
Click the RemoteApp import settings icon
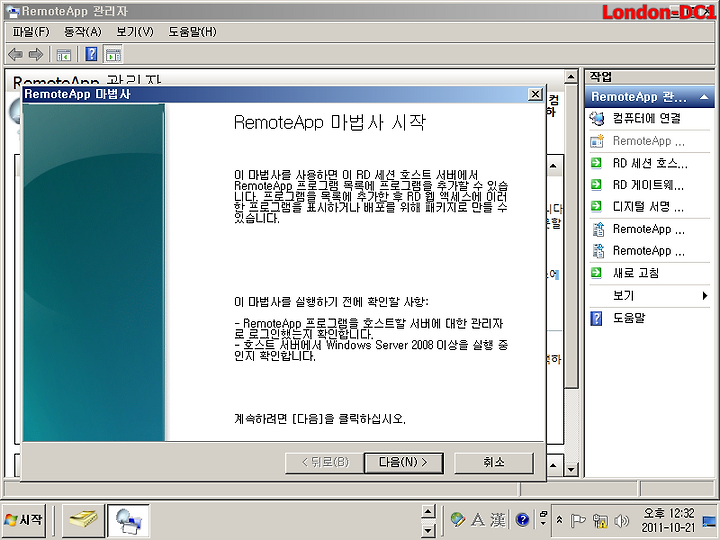(x=598, y=251)
